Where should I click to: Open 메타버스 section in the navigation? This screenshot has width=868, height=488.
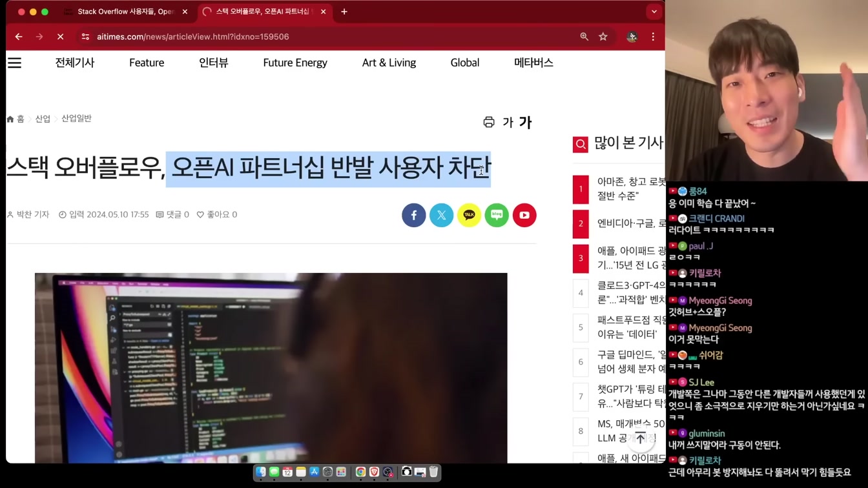tap(533, 63)
